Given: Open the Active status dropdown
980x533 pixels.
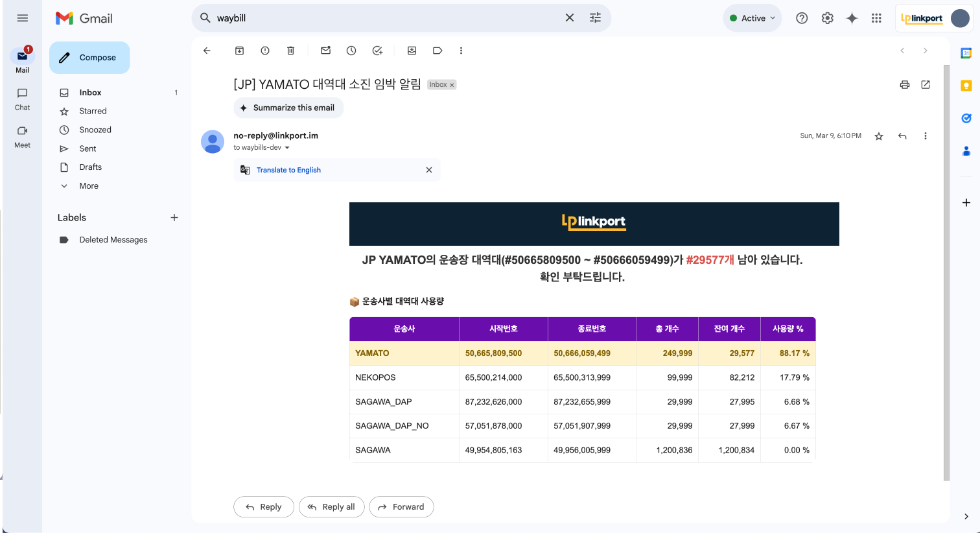Looking at the screenshot, I should click(x=752, y=18).
